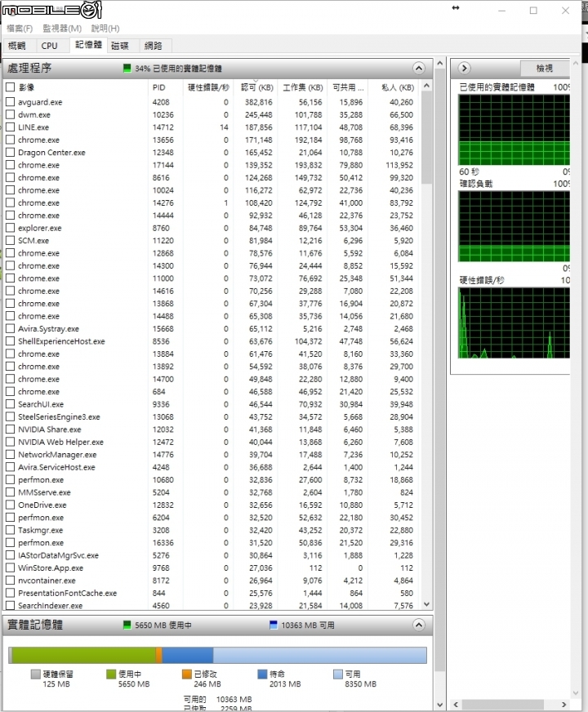Viewport: 588px width, 712px height.
Task: Collapse the 實體記憶體 section chevron
Action: (419, 625)
